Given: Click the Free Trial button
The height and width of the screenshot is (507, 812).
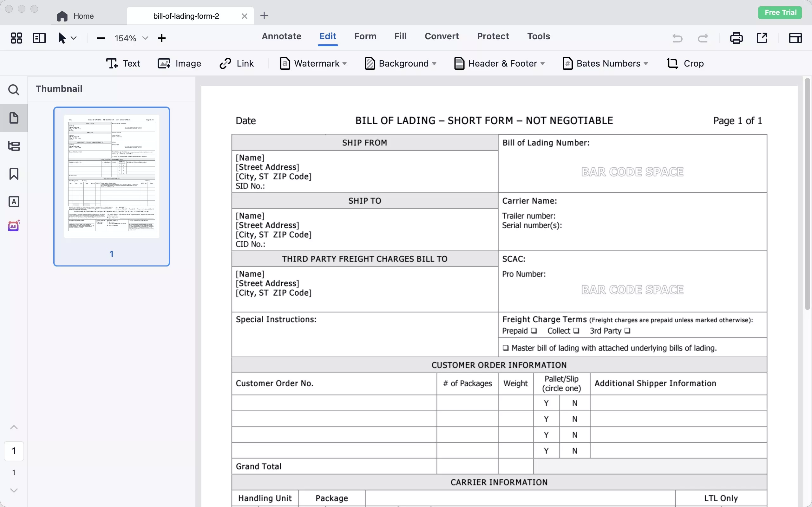Looking at the screenshot, I should click(x=780, y=12).
